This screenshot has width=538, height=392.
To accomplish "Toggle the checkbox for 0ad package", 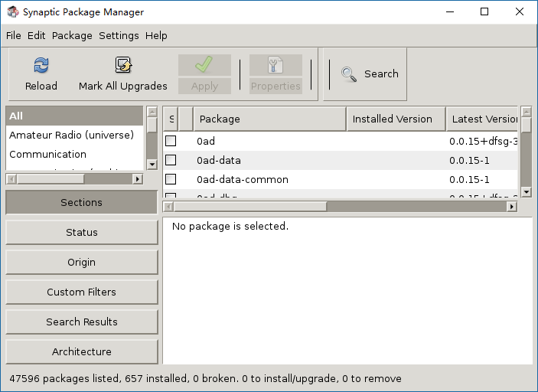I will (171, 141).
